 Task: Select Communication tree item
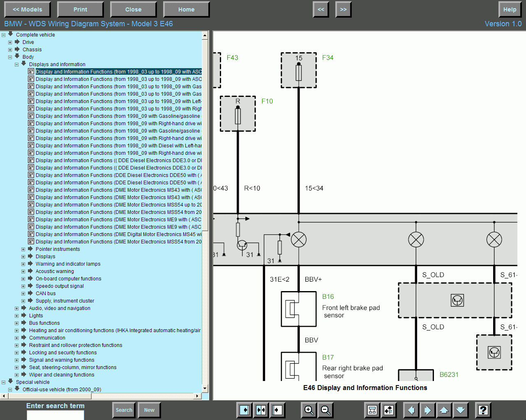[x=47, y=338]
